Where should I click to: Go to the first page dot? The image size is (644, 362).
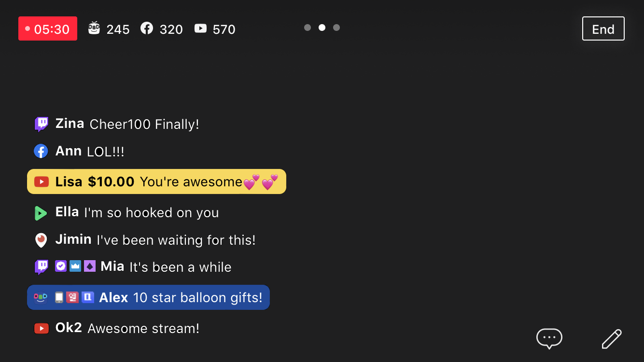pos(308,28)
